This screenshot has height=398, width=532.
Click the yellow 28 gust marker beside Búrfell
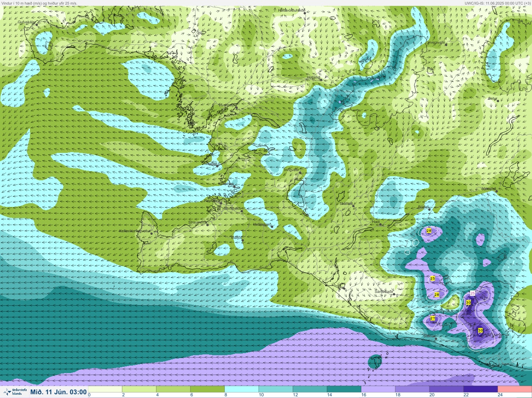coord(429,231)
